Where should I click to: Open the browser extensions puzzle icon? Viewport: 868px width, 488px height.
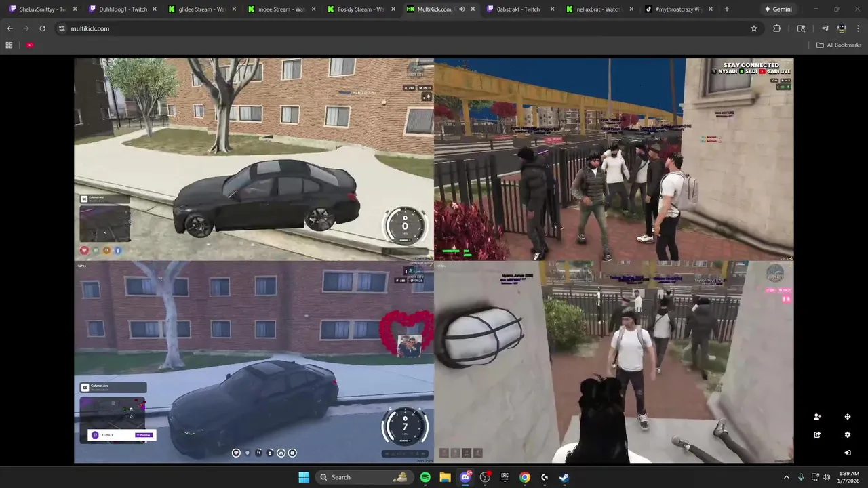(777, 28)
